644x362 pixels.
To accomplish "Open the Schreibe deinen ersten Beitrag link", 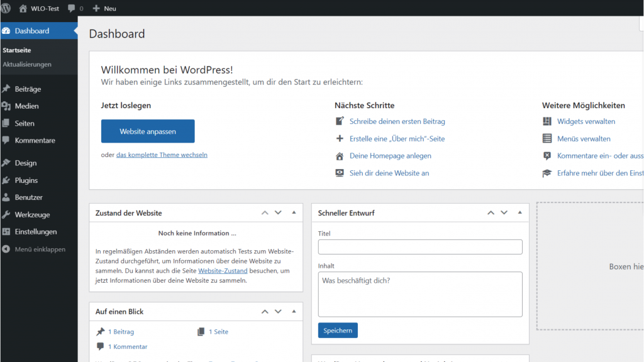I will pos(397,121).
